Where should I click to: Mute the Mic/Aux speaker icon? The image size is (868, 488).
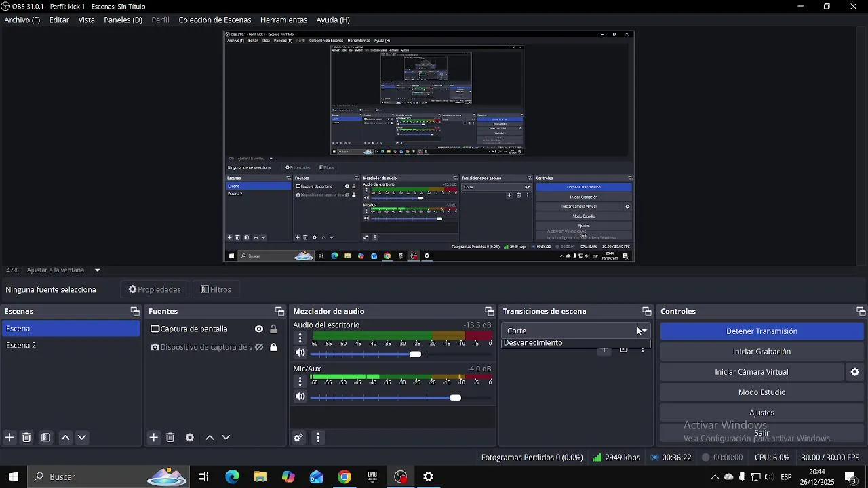click(x=300, y=397)
